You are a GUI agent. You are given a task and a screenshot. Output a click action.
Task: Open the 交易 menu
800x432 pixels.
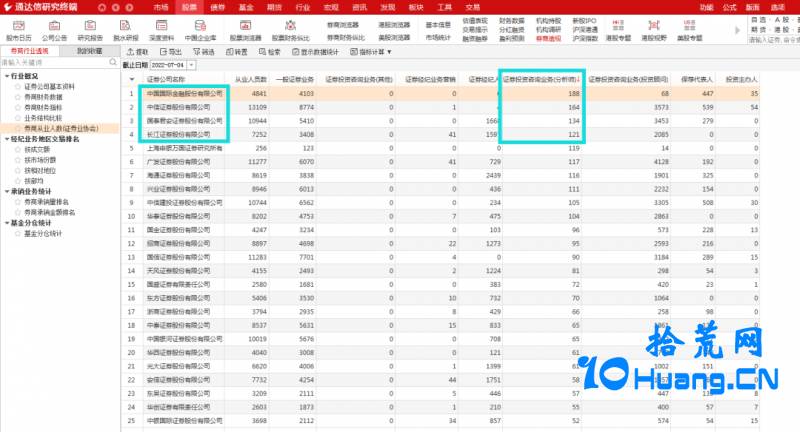pyautogui.click(x=472, y=7)
